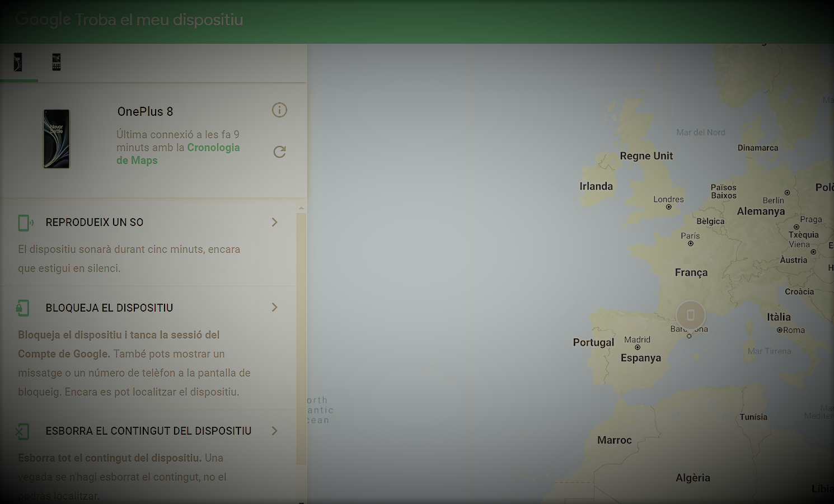This screenshot has width=834, height=504.
Task: Select ESBORRA EL CONTINGUT DEL DISPOSITIU
Action: point(148,431)
